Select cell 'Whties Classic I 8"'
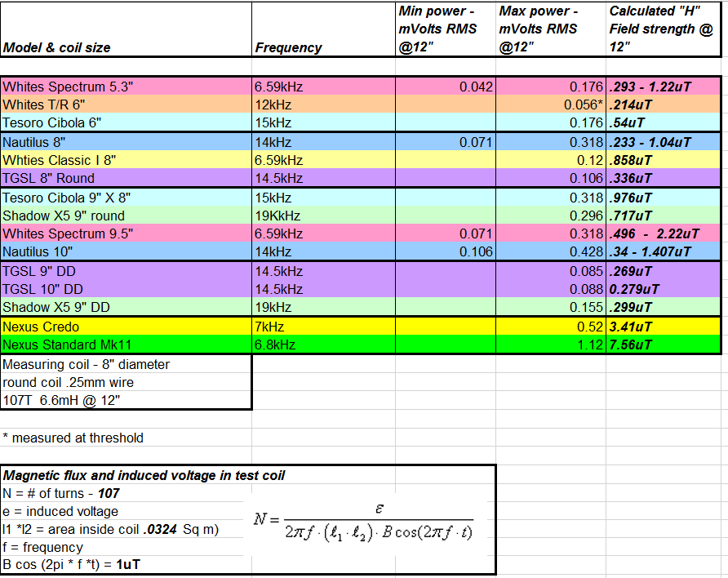 click(x=127, y=160)
